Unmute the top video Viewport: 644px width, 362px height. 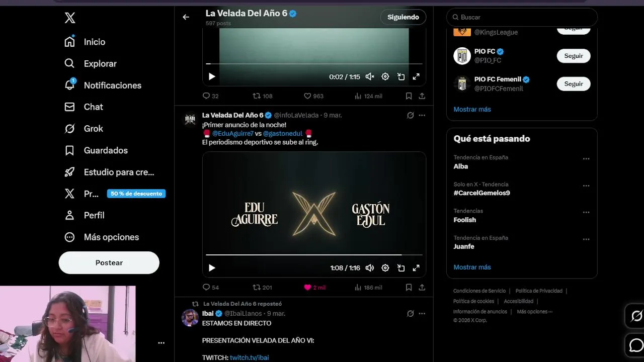click(x=370, y=76)
